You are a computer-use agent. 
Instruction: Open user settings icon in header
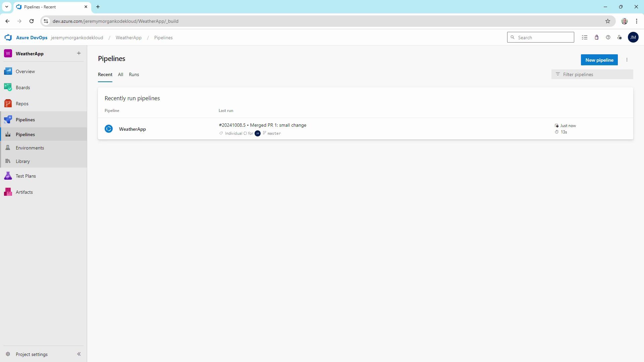point(620,38)
